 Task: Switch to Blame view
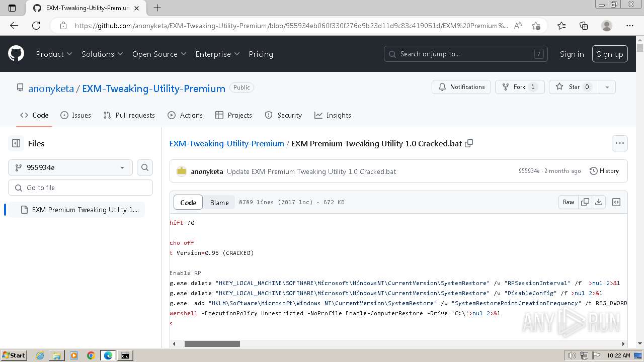click(219, 202)
